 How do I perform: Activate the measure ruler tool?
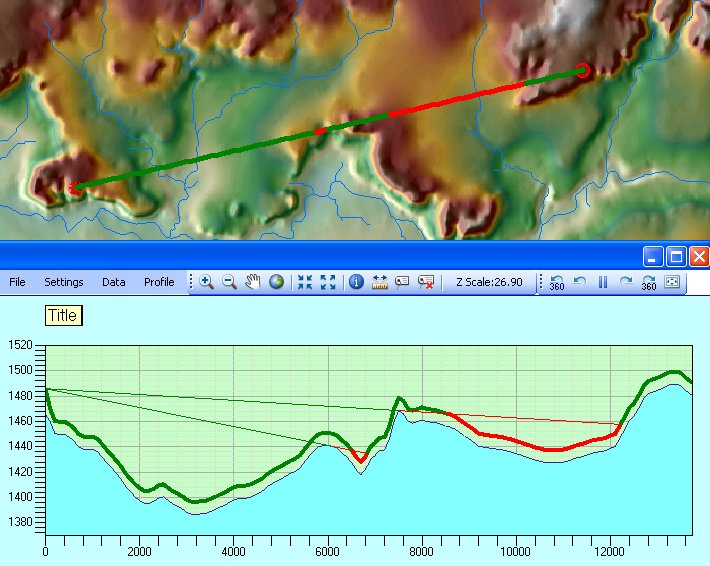tap(380, 282)
